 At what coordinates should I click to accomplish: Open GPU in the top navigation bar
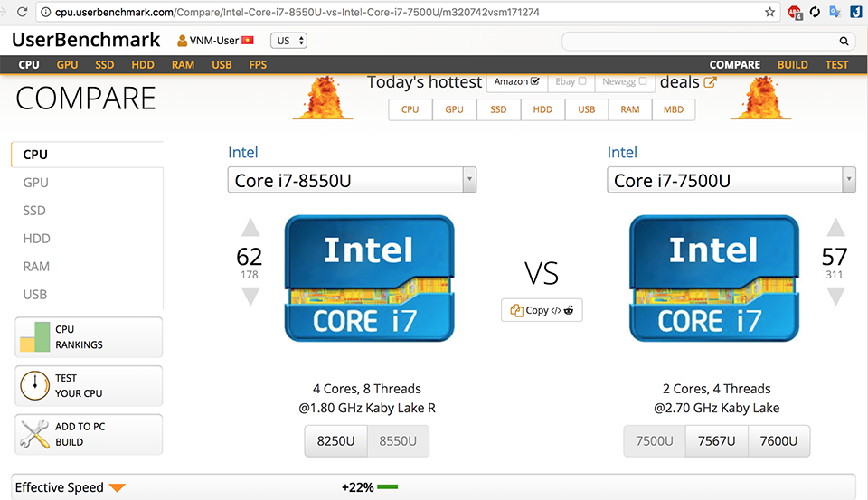(67, 65)
